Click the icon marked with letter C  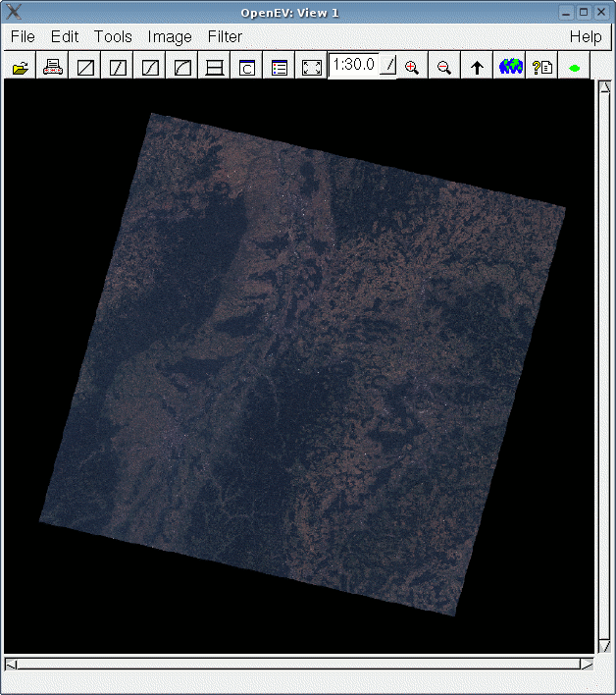point(247,68)
